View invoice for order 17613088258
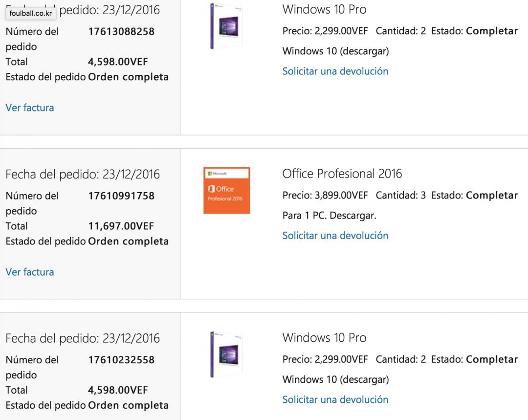Screen dimensions: 528x420 [30, 108]
